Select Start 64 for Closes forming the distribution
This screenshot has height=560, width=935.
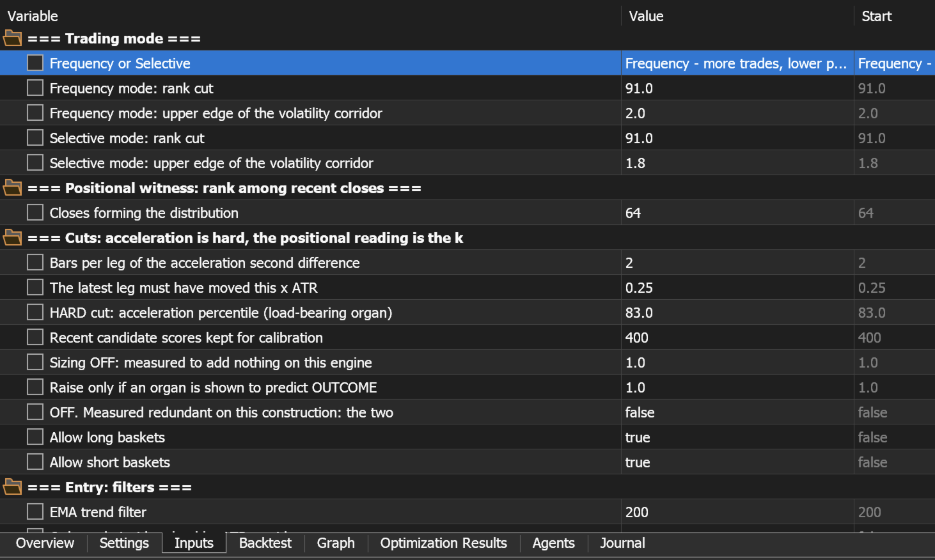[895, 213]
